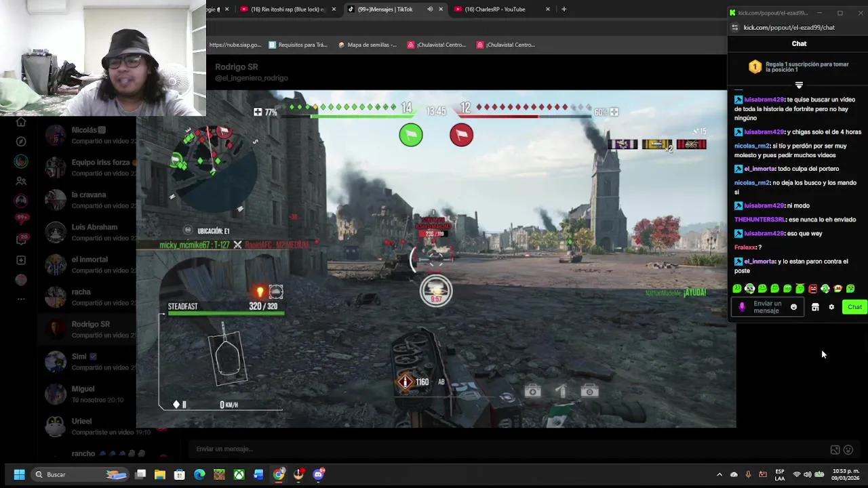Click username THEHUNTERS3RL in chat
This screenshot has width=868, height=488.
(759, 220)
